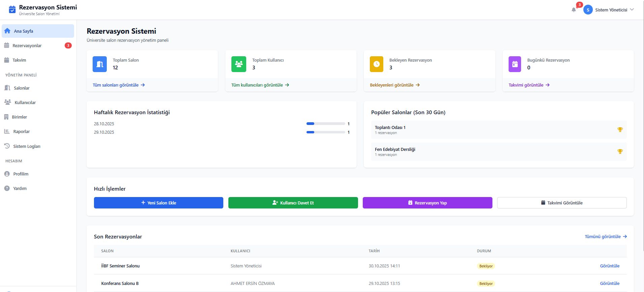The width and height of the screenshot is (644, 292).
Task: Click the progress bar for 28.10.2025
Action: 326,124
